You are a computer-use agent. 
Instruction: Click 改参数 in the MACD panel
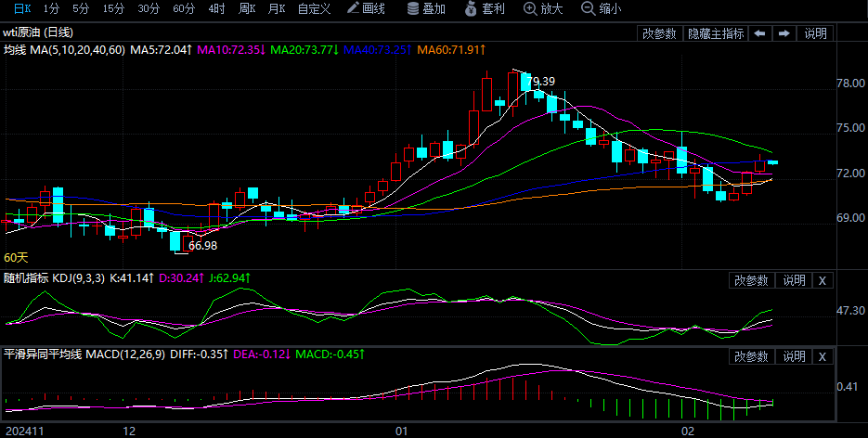[751, 356]
